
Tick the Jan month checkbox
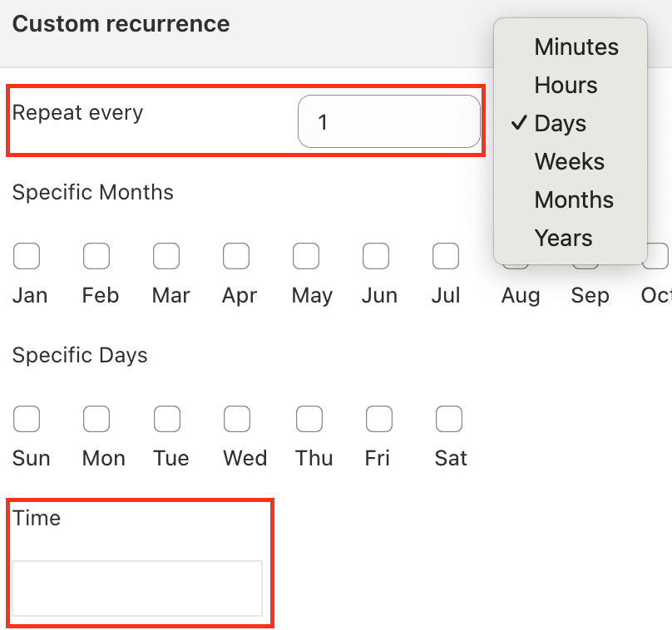click(x=27, y=257)
